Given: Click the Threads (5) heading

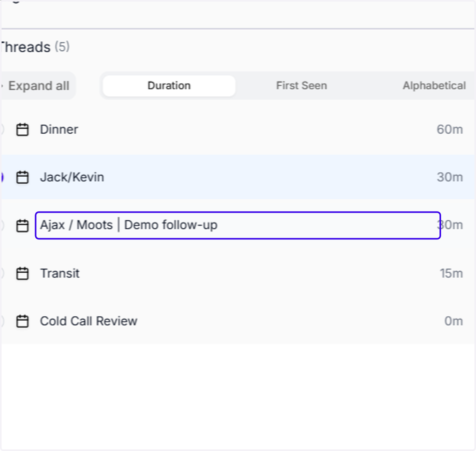Looking at the screenshot, I should click(35, 47).
